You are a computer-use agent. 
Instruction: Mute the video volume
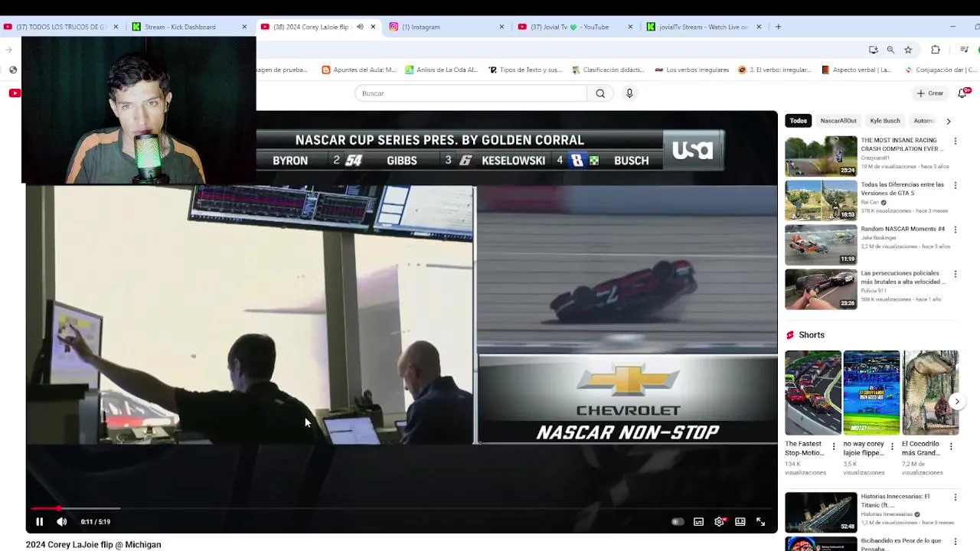tap(62, 522)
